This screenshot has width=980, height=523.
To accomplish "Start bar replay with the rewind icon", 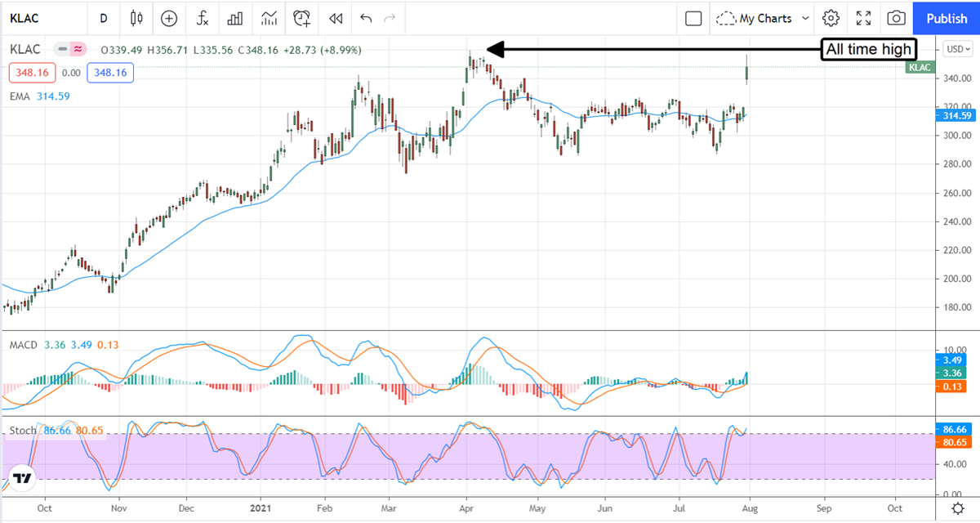I will click(335, 18).
